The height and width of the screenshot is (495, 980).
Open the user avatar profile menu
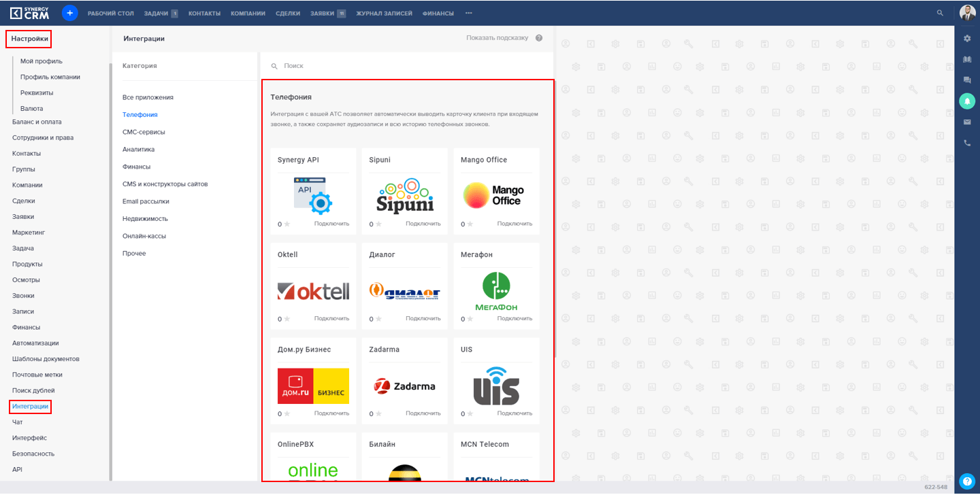pos(967,13)
